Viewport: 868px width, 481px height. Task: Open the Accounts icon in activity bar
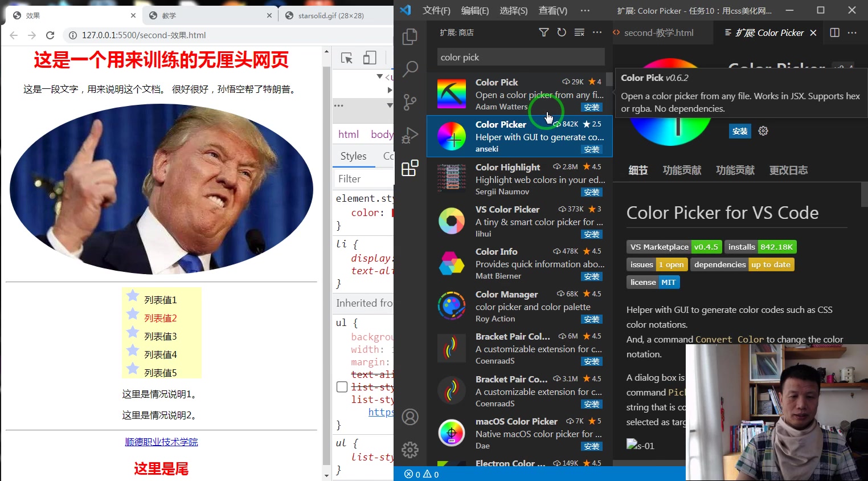pos(410,417)
